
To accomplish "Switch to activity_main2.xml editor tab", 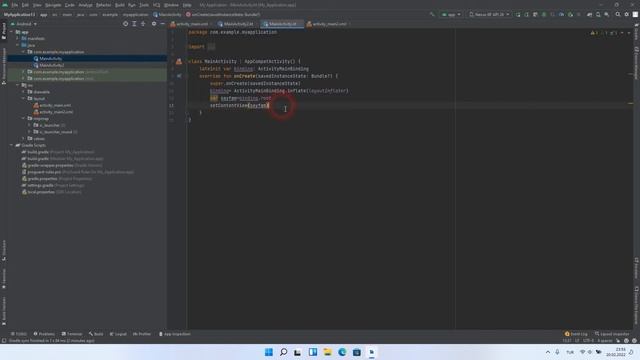I will 329,24.
